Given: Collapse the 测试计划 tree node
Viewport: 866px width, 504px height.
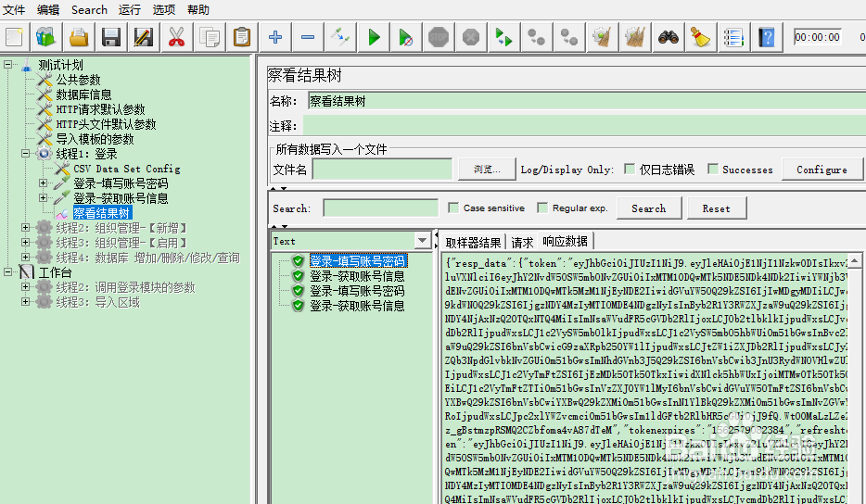Looking at the screenshot, I should pos(7,65).
